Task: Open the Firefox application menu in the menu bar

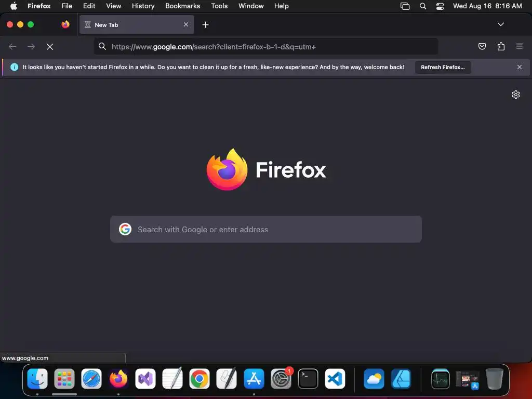Action: tap(39, 6)
